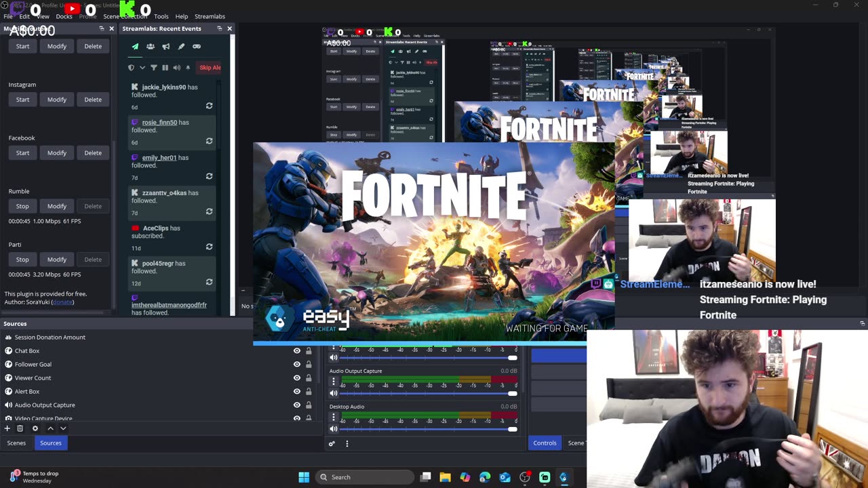Toggle the lock on Chat Box source

point(309,350)
